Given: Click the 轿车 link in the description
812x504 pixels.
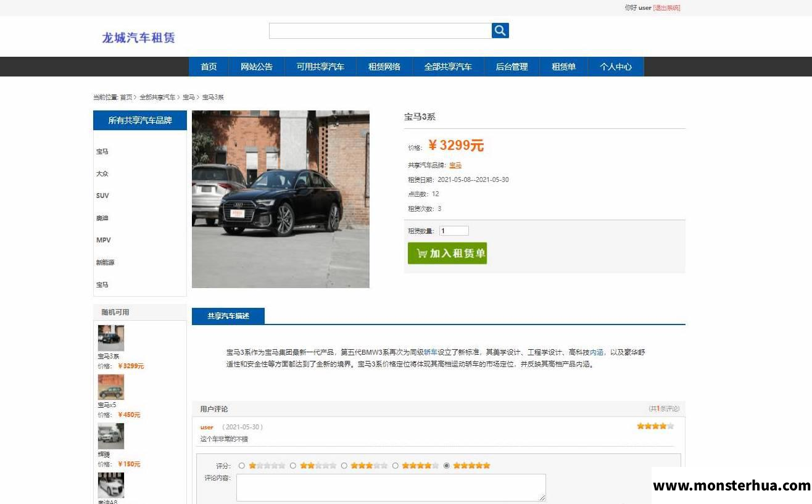Looking at the screenshot, I should pyautogui.click(x=430, y=352).
